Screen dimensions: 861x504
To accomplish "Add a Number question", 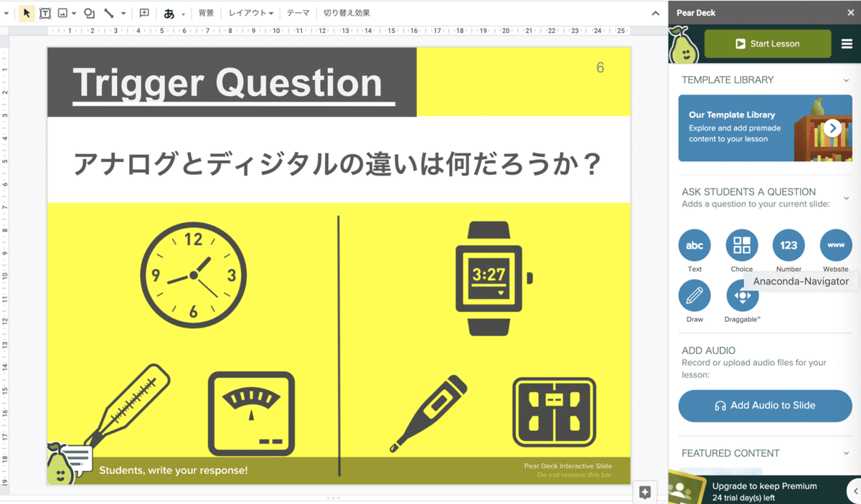I will click(x=789, y=246).
